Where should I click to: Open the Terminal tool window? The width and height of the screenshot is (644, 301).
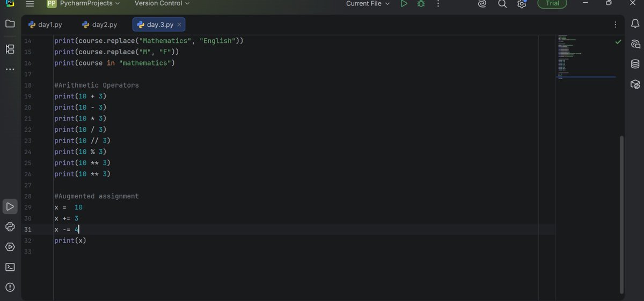(10, 267)
